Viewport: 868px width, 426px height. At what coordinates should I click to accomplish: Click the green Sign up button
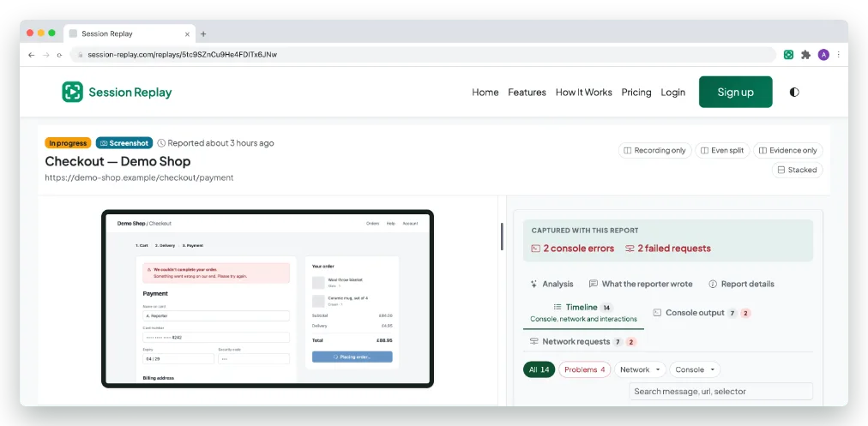735,92
